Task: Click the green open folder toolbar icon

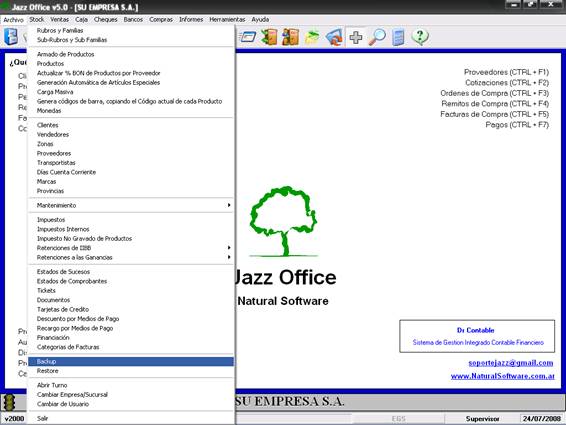Action: (x=312, y=37)
